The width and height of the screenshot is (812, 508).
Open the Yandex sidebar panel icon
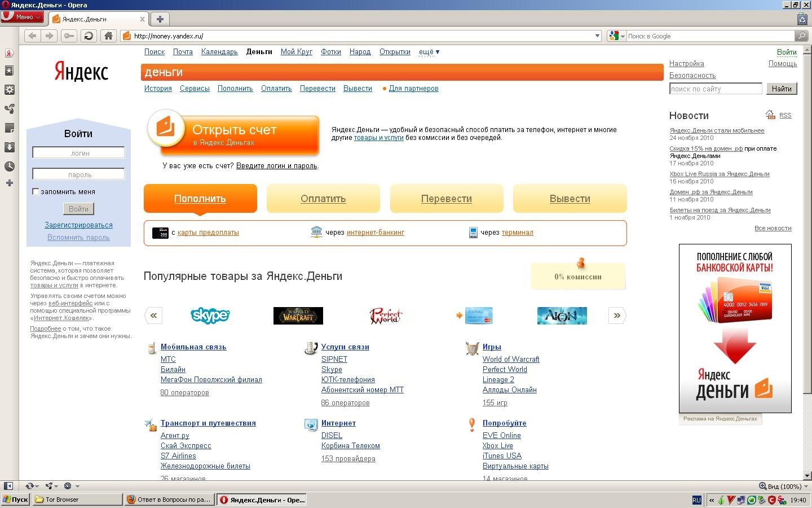point(9,53)
